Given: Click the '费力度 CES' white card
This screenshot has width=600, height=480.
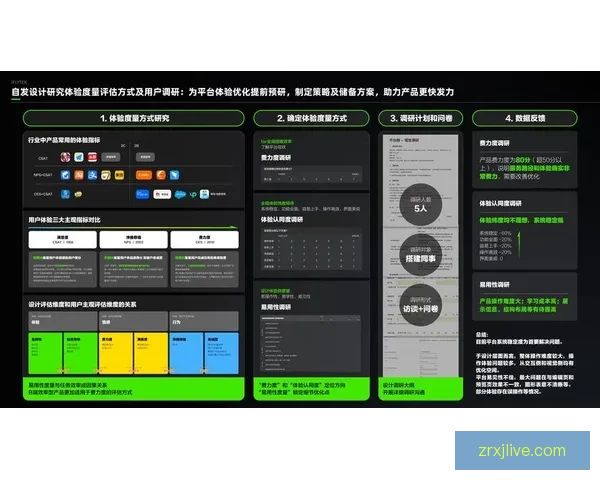Looking at the screenshot, I should [205, 240].
